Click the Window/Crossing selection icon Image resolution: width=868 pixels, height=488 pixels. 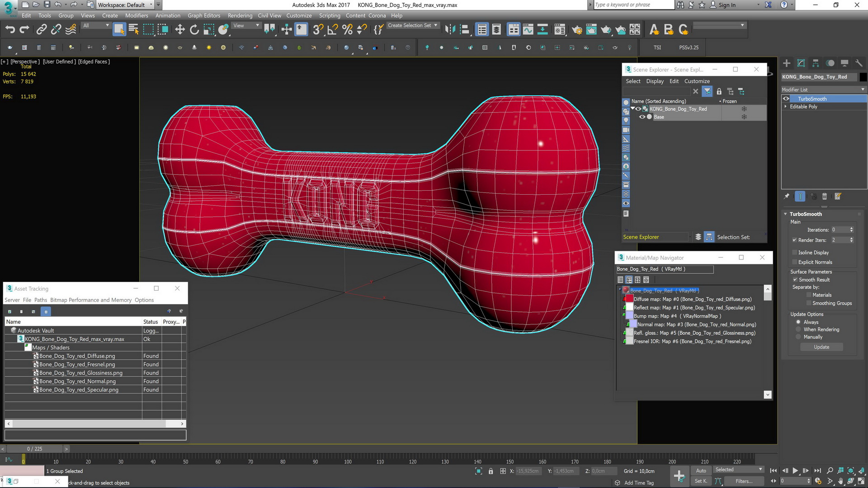pyautogui.click(x=163, y=30)
